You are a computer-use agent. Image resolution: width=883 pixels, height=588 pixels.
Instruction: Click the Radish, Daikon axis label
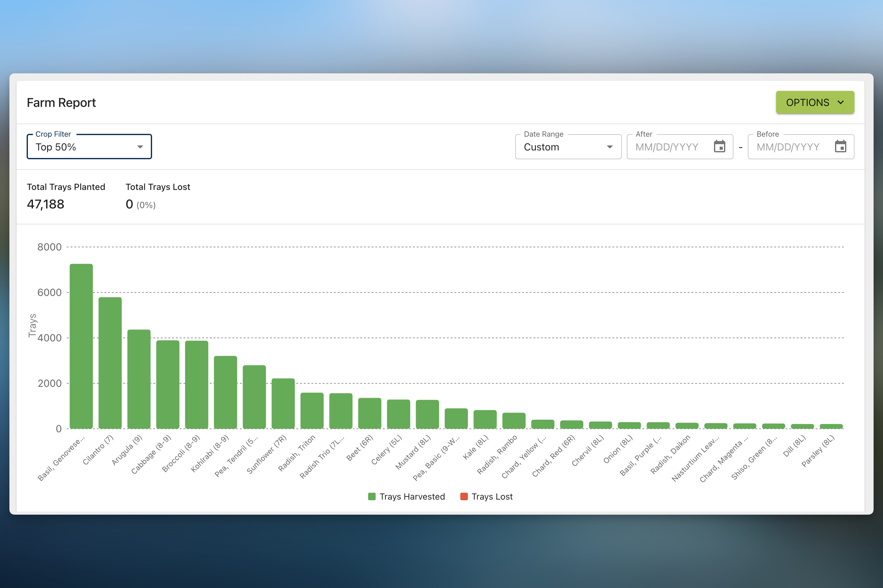coord(670,454)
